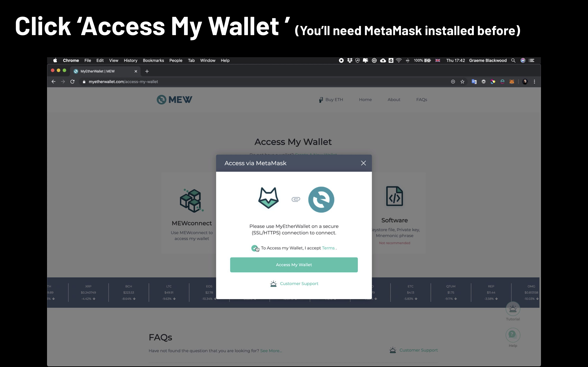The height and width of the screenshot is (367, 588).
Task: Open the About nav link
Action: (394, 99)
